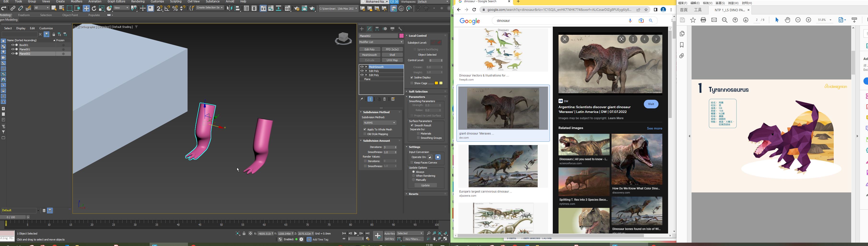868x246 pixels.
Task: Click the Utilities wrench icon
Action: coord(400,29)
